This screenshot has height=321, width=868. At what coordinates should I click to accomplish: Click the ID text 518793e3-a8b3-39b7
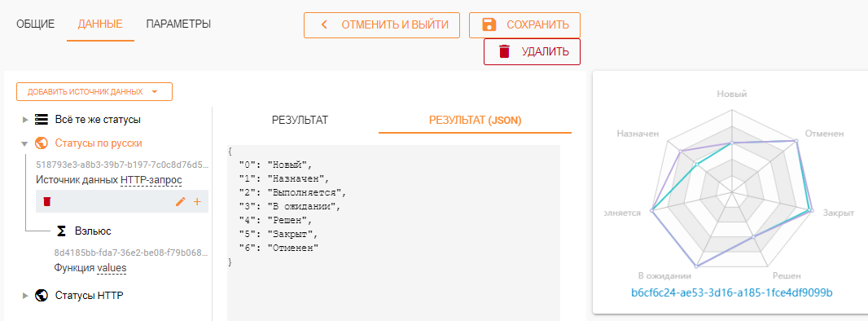(x=122, y=165)
